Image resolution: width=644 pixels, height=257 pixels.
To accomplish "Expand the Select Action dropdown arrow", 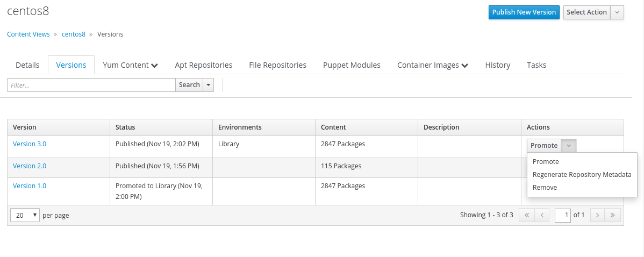I will click(x=617, y=12).
